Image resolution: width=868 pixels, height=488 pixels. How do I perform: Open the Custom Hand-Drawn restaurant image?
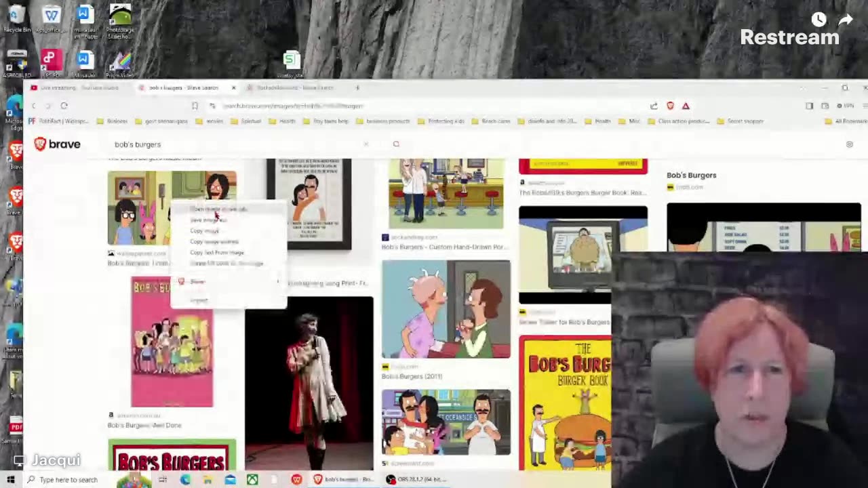[446, 194]
